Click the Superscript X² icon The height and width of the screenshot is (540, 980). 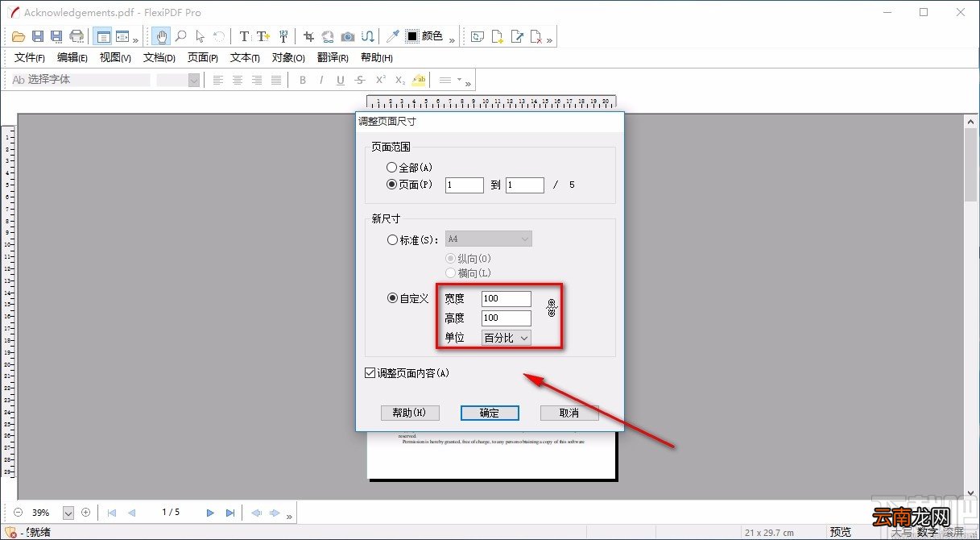click(380, 80)
